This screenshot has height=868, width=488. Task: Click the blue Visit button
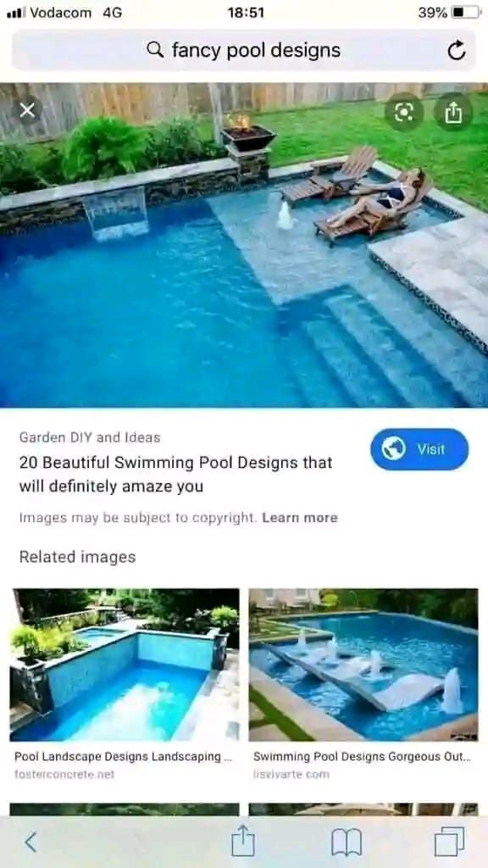419,449
